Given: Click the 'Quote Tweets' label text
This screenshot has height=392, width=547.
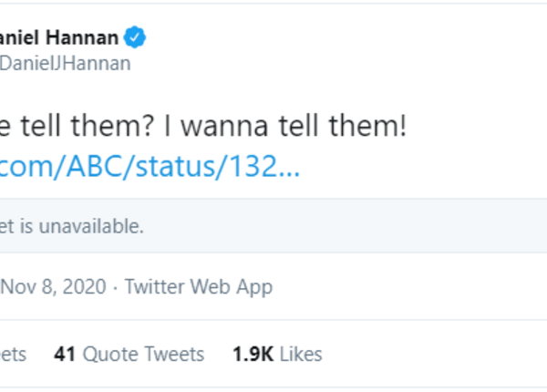Looking at the screenshot, I should pos(143,353).
